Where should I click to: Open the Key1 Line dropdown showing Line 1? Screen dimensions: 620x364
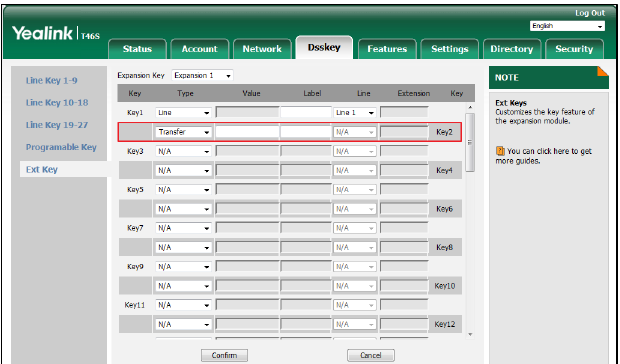[355, 113]
